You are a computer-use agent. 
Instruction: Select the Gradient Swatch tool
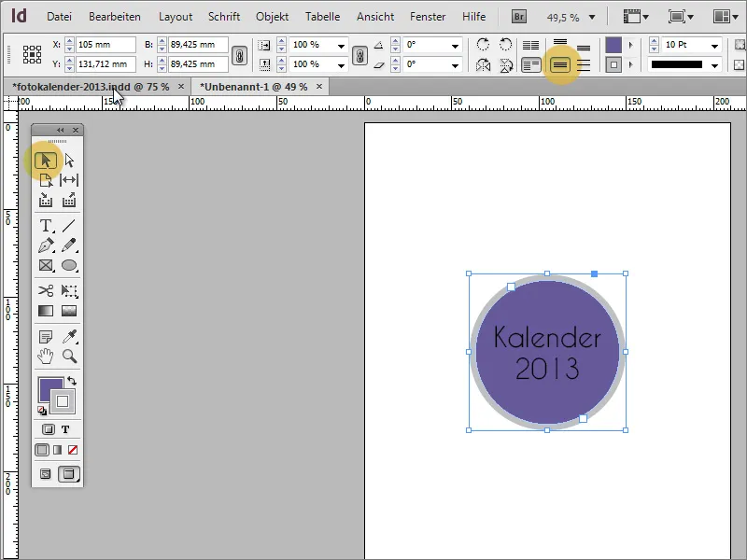(x=46, y=311)
